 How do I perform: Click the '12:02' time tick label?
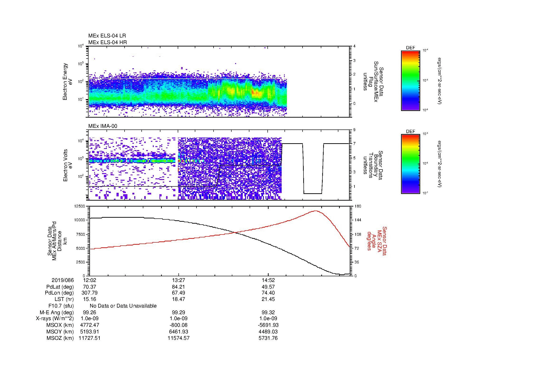pyautogui.click(x=89, y=280)
